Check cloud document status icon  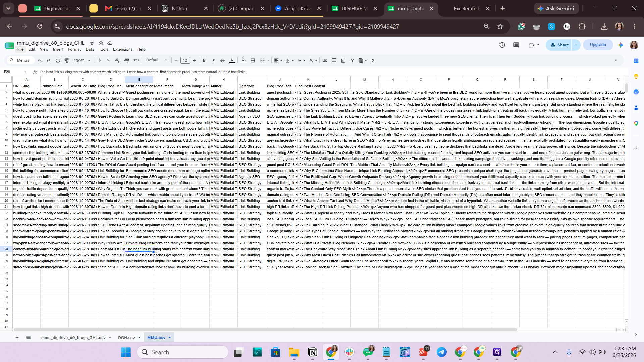coord(110,43)
